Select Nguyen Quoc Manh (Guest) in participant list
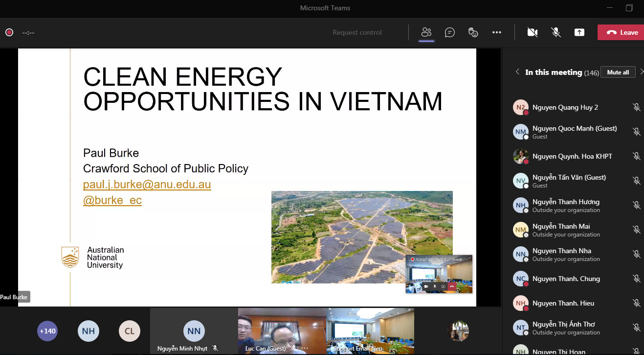The height and width of the screenshot is (355, 644). click(574, 129)
